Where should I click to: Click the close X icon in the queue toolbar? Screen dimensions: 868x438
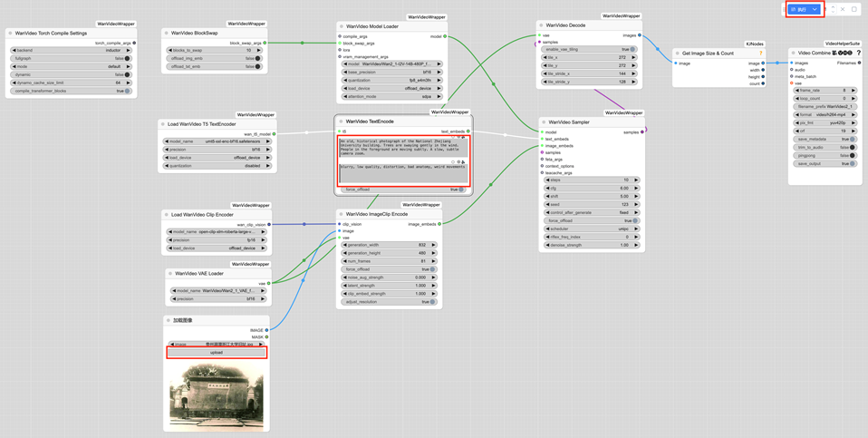point(843,9)
